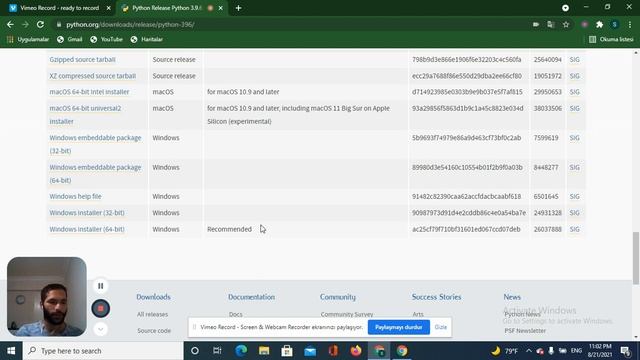Download the macOS 64-bit Intel installer
640x360 pixels.
tap(89, 92)
